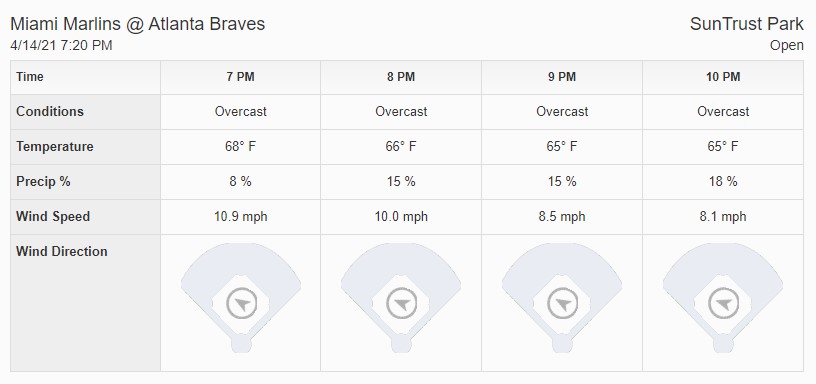
Task: Select the 10 PM column header
Action: click(x=723, y=77)
